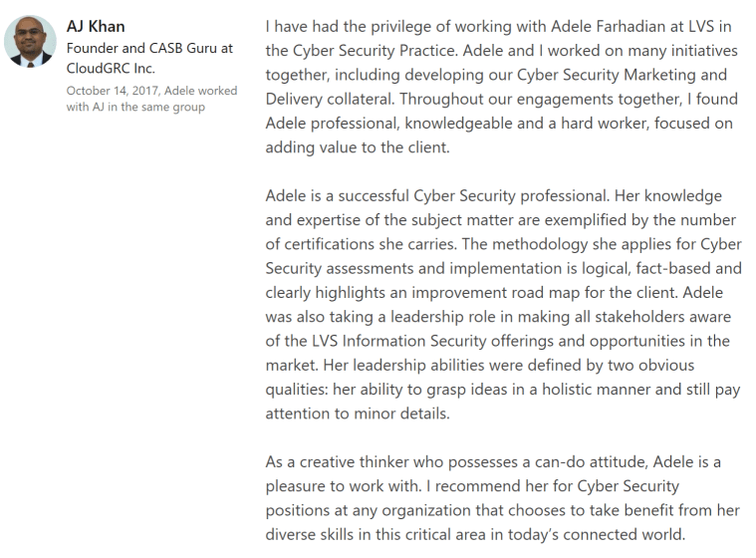Click the line "attention to minor details."

(358, 414)
